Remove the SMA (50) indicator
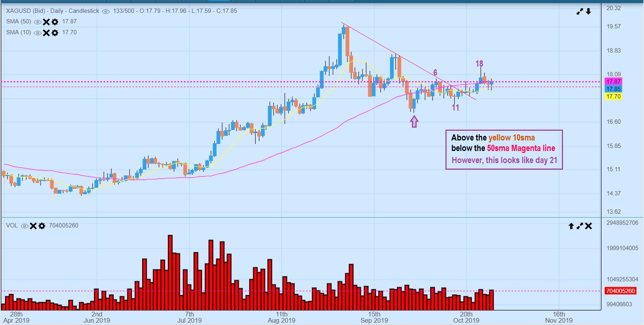Viewport: 644px width, 325px height. pos(46,22)
